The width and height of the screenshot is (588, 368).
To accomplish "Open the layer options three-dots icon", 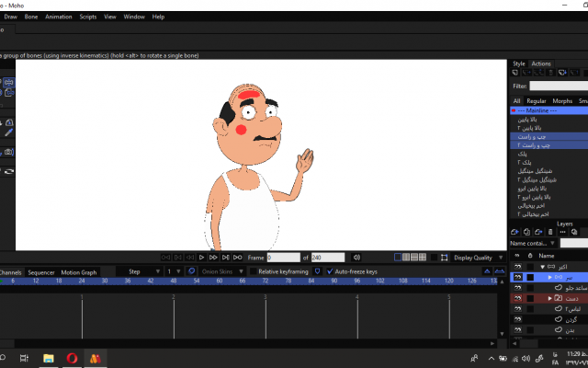I will coord(562,232).
